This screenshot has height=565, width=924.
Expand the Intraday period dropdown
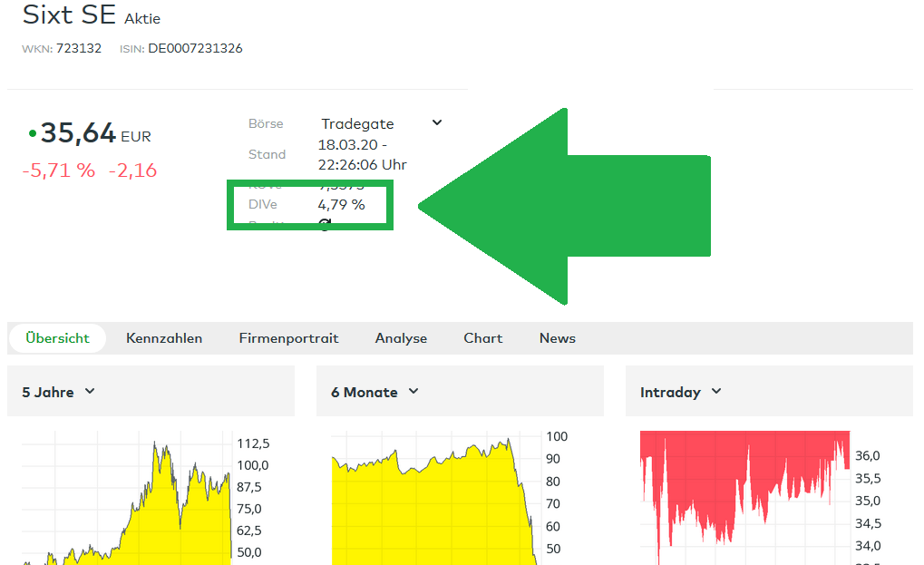click(681, 392)
